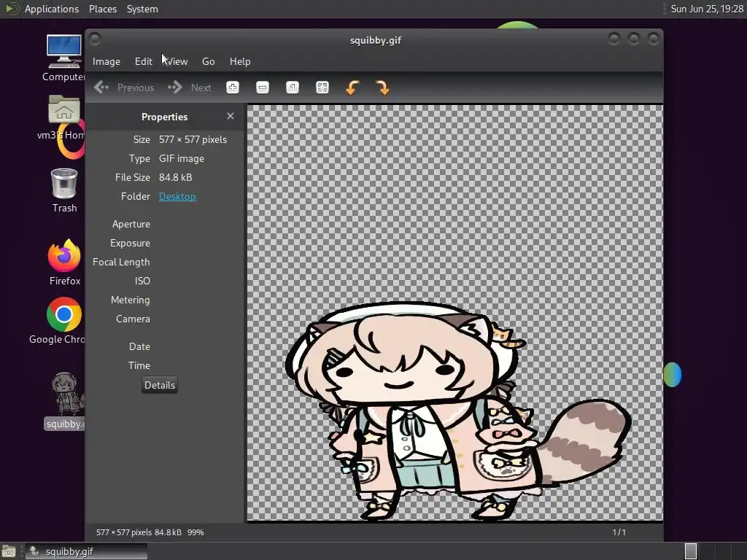This screenshot has width=747, height=560.
Task: Close the Properties side panel
Action: point(231,116)
